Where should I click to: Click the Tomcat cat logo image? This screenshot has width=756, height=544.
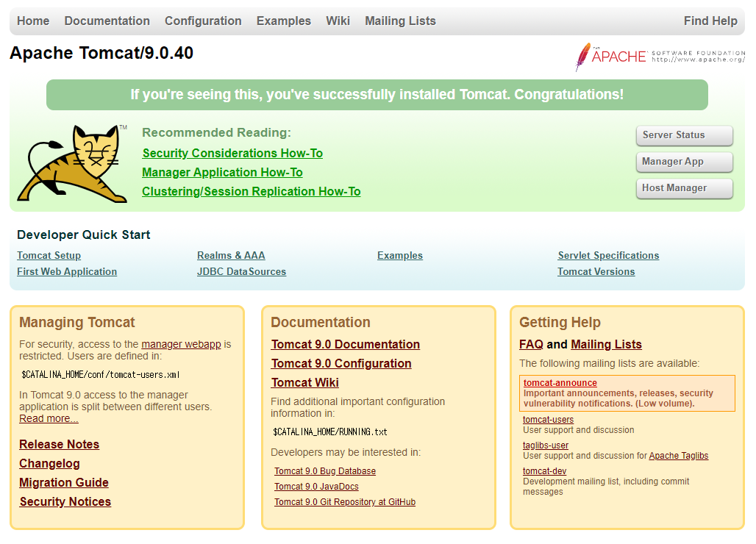click(72, 163)
